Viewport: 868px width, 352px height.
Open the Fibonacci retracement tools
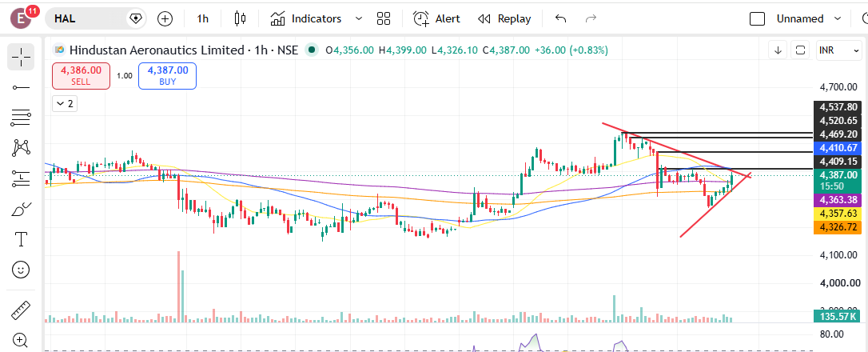(x=21, y=117)
